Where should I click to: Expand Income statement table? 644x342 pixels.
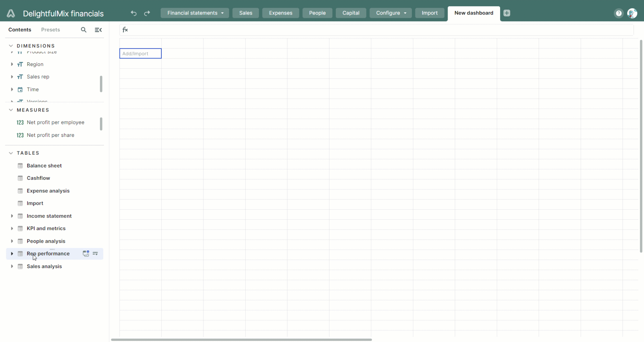click(x=12, y=216)
